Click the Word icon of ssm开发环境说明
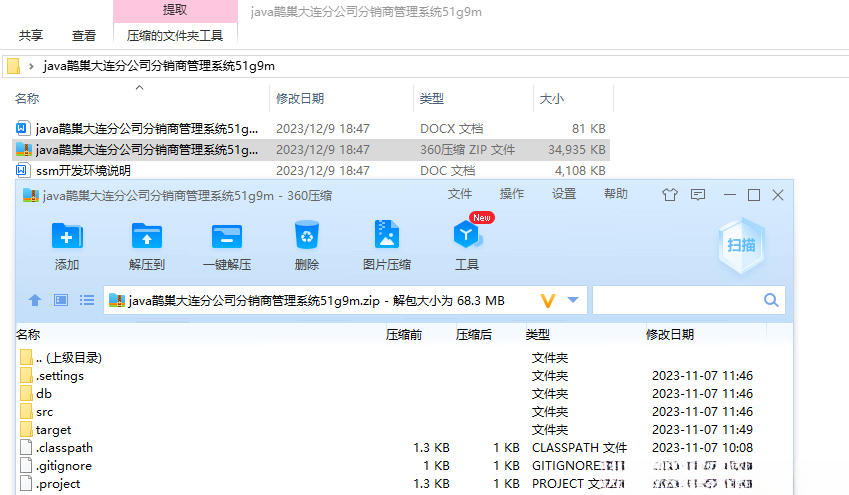This screenshot has width=849, height=495. pyautogui.click(x=22, y=171)
